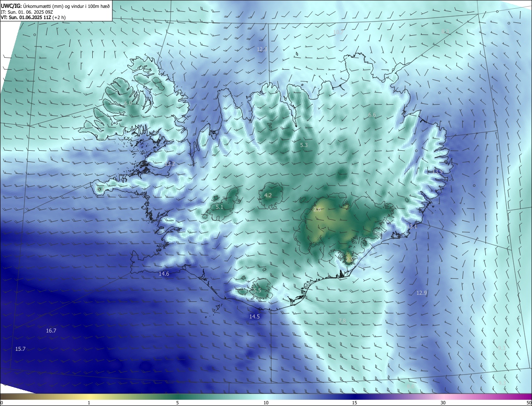Click the 6.6 value in northeast Iceland
532x406 pixels.
click(372, 115)
